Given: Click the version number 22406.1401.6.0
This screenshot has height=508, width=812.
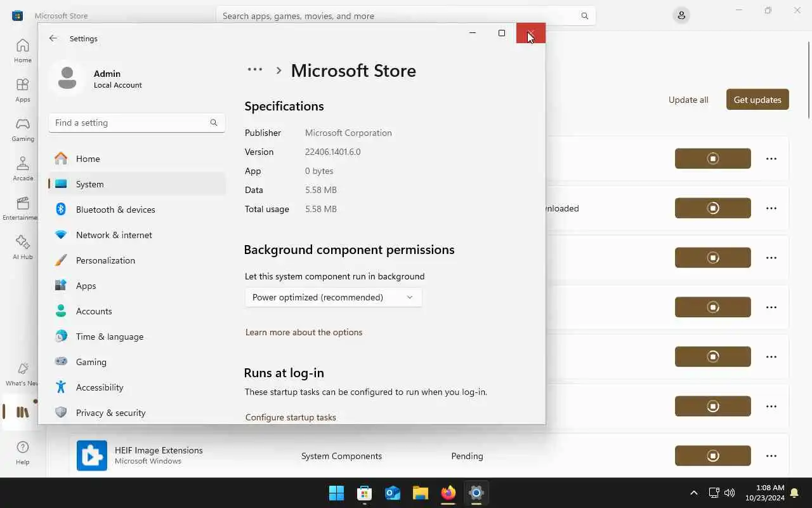Looking at the screenshot, I should (x=332, y=152).
